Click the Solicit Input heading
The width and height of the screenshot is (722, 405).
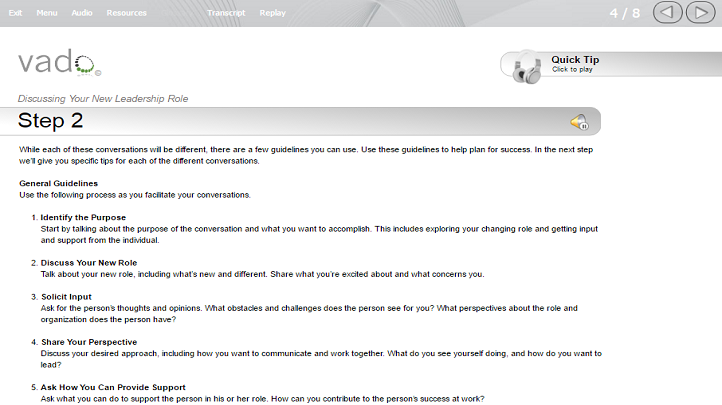[66, 297]
